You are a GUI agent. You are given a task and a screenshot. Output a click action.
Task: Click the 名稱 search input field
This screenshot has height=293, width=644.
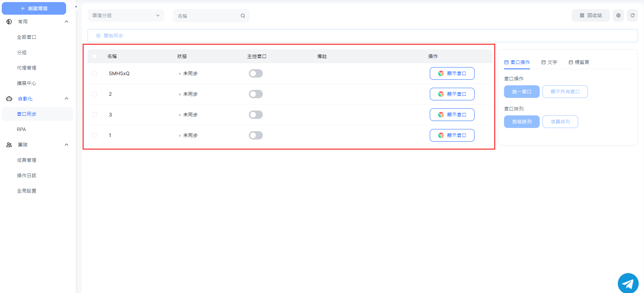[x=206, y=16]
